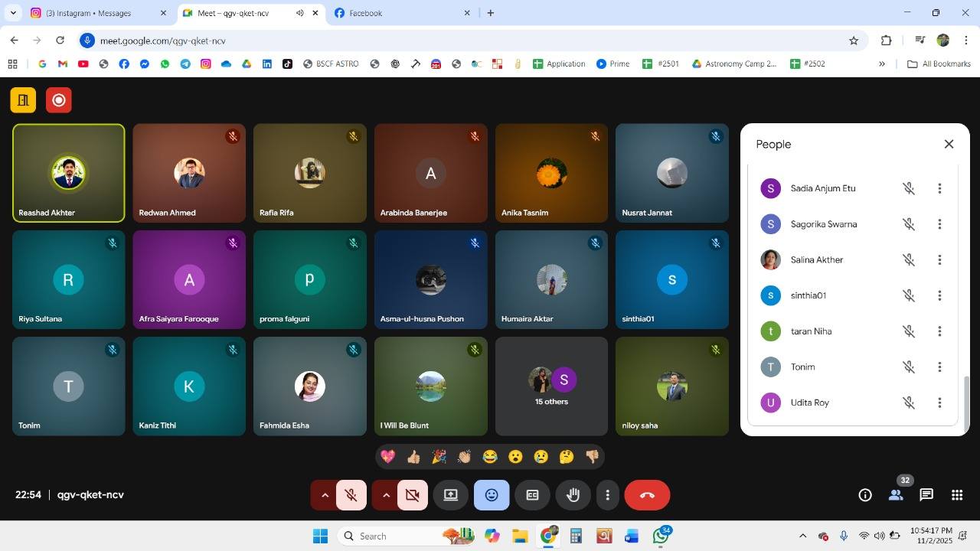This screenshot has width=980, height=551.
Task: Mute taran Niha's microphone
Action: click(909, 331)
